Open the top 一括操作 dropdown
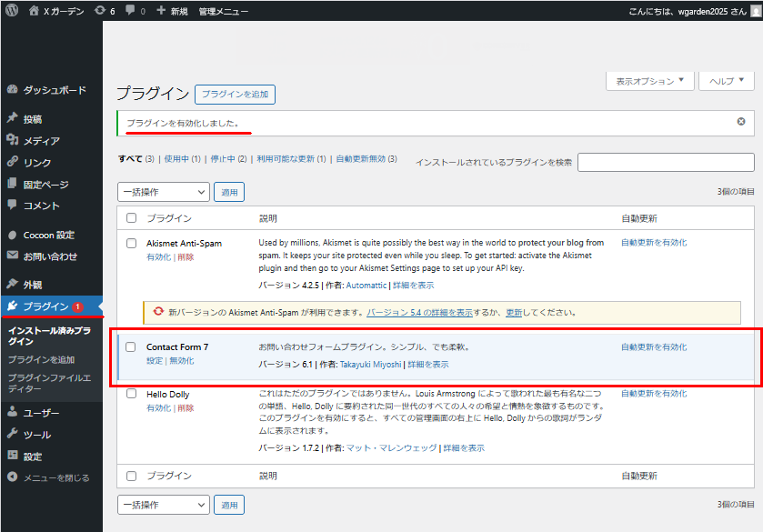 164,192
